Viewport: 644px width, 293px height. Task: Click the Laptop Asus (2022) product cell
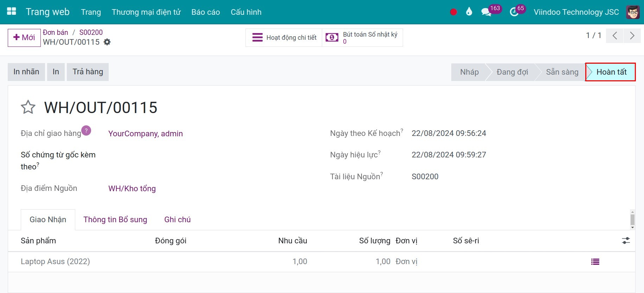point(56,262)
